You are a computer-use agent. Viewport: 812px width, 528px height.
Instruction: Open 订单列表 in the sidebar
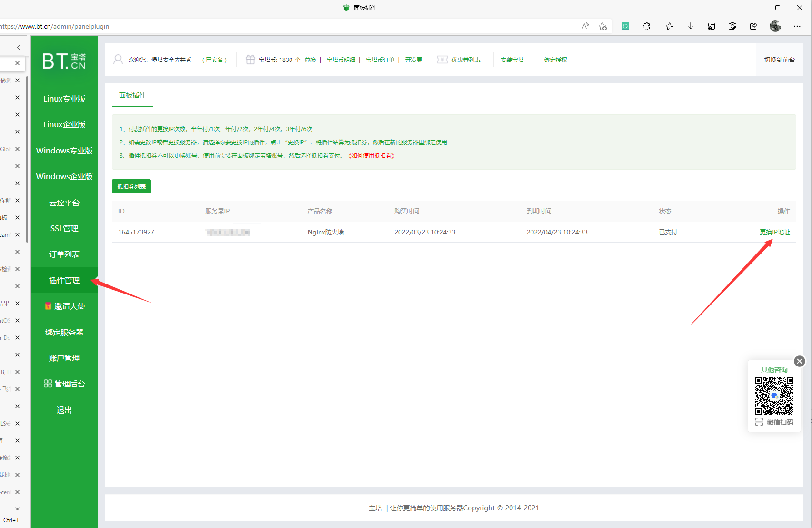tap(64, 254)
